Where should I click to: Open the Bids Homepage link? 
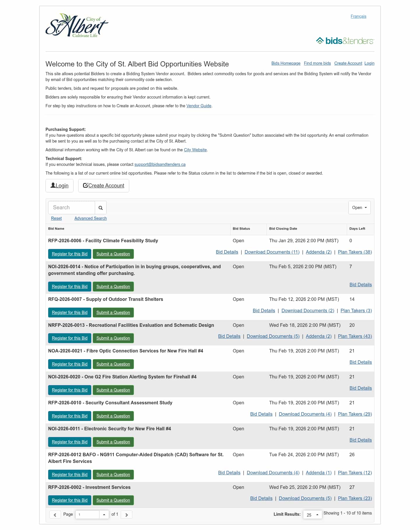286,63
